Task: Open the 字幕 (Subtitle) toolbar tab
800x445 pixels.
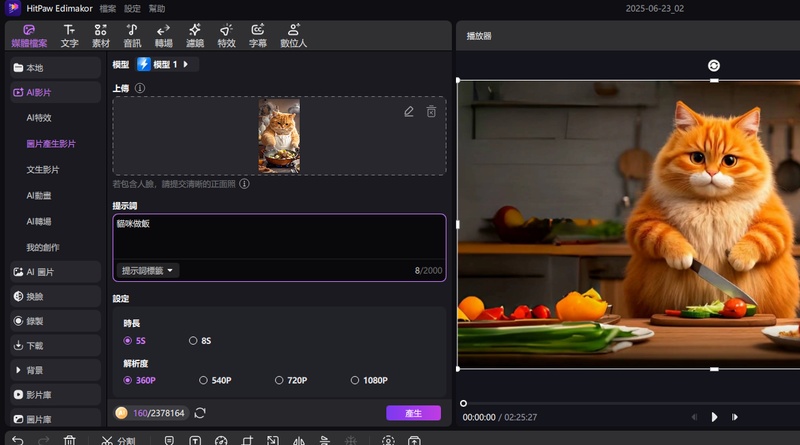Action: (257, 35)
